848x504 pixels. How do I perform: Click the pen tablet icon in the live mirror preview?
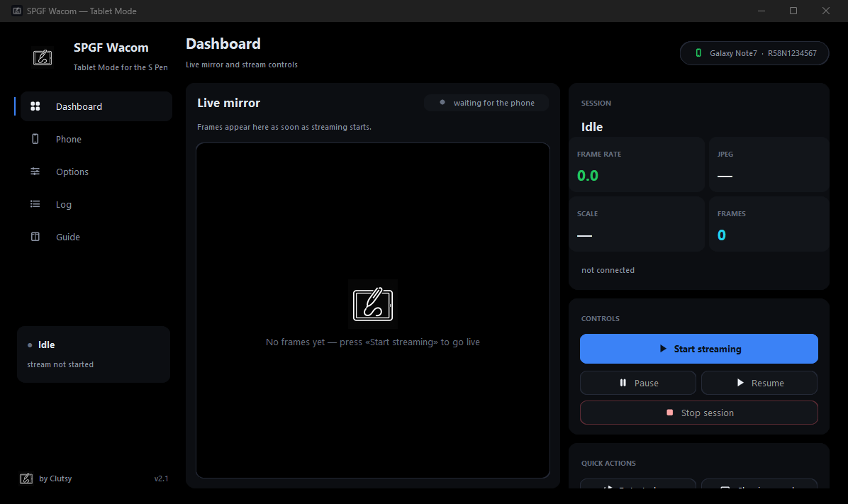point(373,304)
